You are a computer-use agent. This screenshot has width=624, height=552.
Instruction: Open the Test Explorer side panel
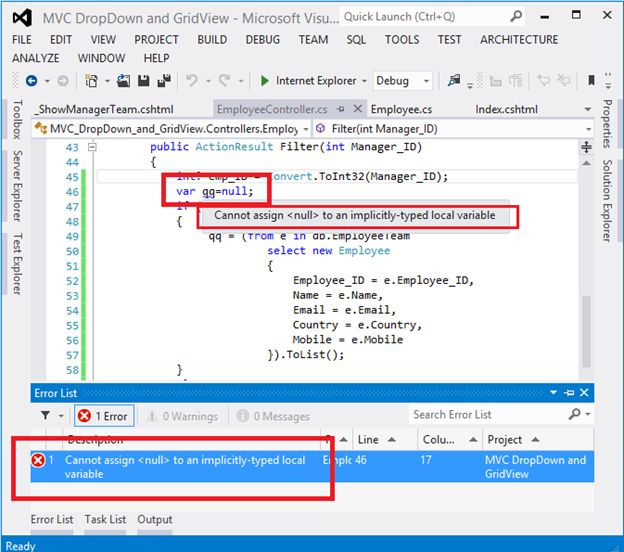pos(17,264)
